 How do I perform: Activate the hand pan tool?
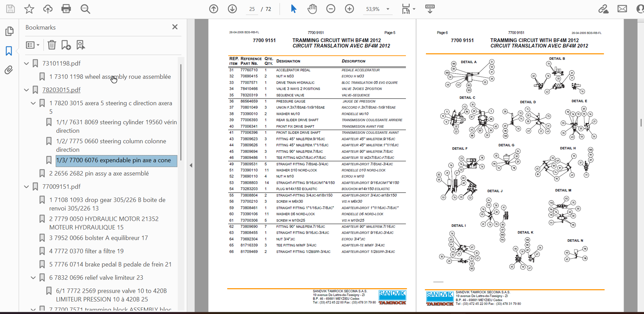tap(312, 9)
